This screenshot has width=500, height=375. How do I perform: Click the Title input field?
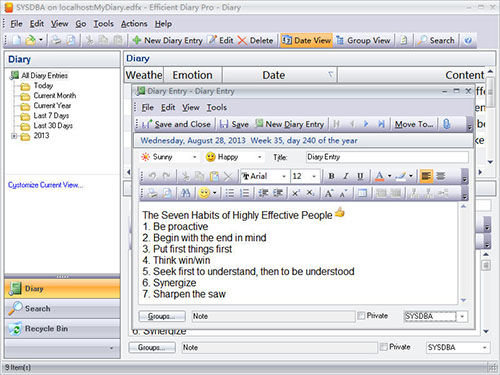click(387, 157)
